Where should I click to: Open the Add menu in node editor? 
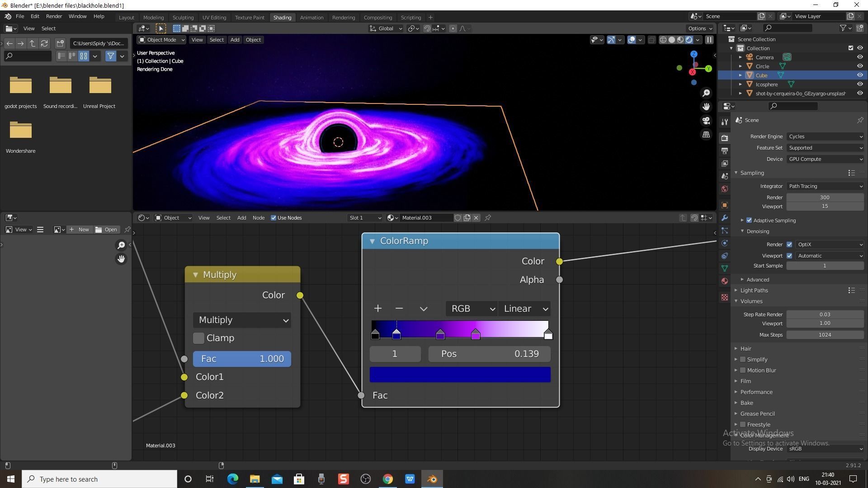[241, 218]
